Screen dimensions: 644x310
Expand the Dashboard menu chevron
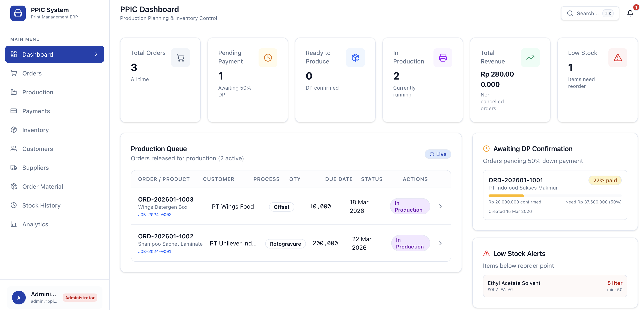pyautogui.click(x=96, y=54)
